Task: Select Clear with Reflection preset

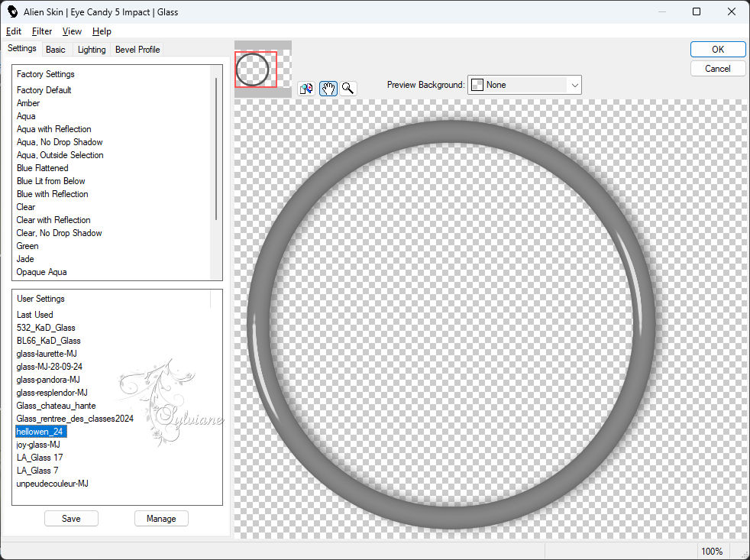Action: (53, 220)
